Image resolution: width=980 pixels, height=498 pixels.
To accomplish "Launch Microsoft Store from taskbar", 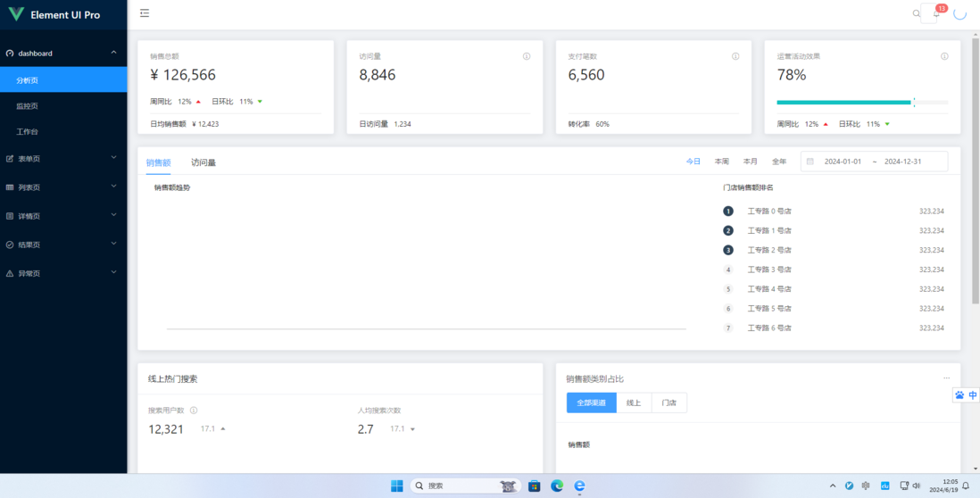I will pos(534,486).
